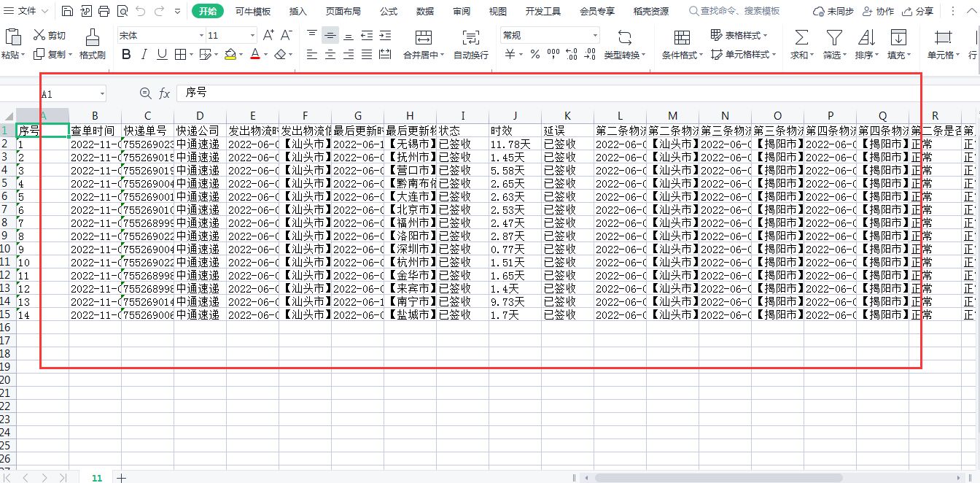This screenshot has width=980, height=483.
Task: Increase the cell indent
Action: (x=385, y=35)
